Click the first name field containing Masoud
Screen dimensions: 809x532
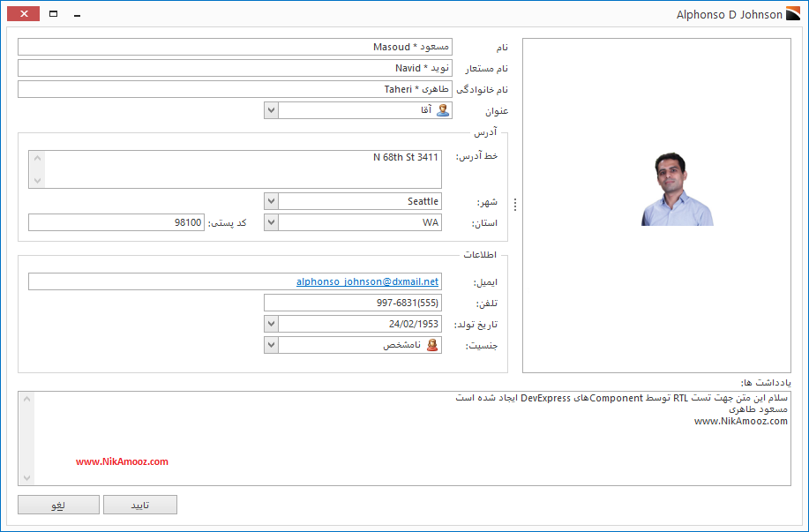click(236, 47)
